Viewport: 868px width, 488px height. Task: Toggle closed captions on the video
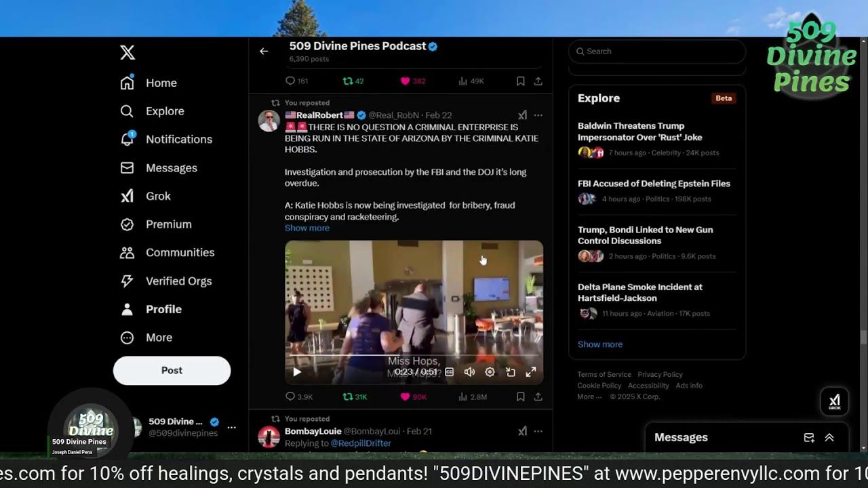pos(449,371)
